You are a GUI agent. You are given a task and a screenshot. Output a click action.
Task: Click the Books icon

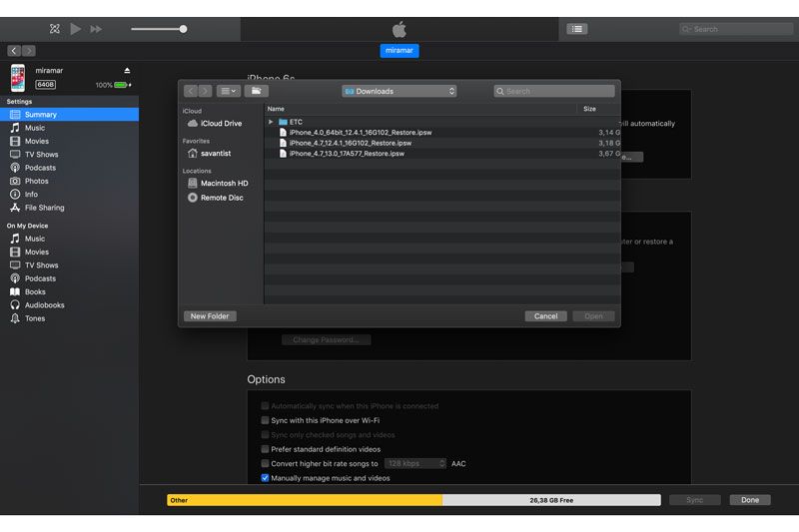(x=15, y=291)
